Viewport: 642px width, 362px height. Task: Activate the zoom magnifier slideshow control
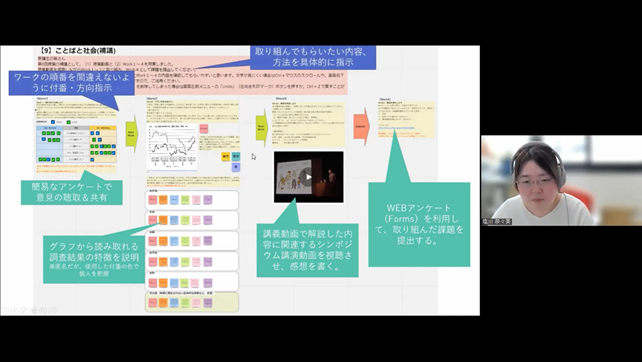point(43,311)
